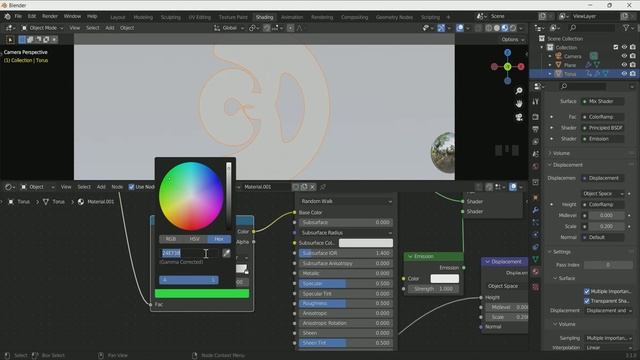Click the pan hand icon in viewport
Viewport: 640px width, 360px height.
519,104
